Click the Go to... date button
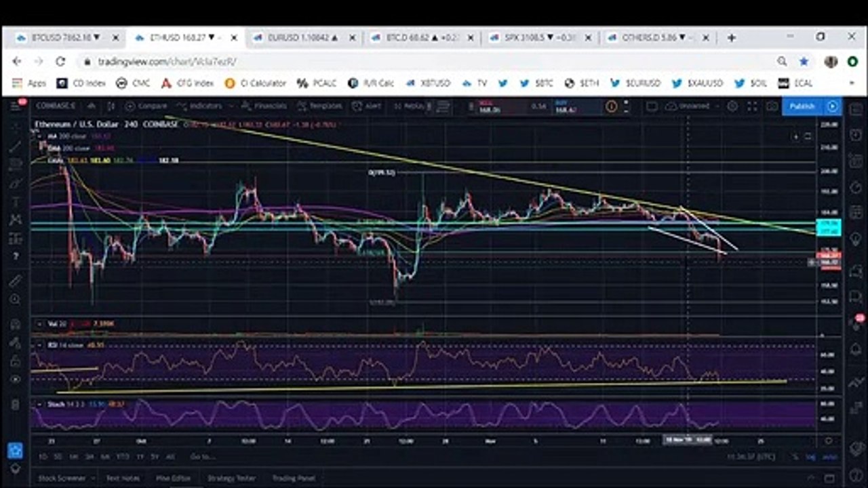This screenshot has width=868, height=488. (202, 457)
